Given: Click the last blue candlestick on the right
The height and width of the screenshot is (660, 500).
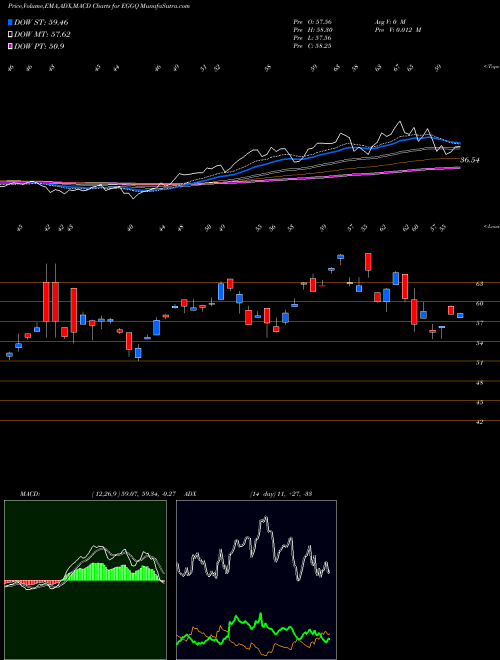Looking at the screenshot, I should (460, 315).
